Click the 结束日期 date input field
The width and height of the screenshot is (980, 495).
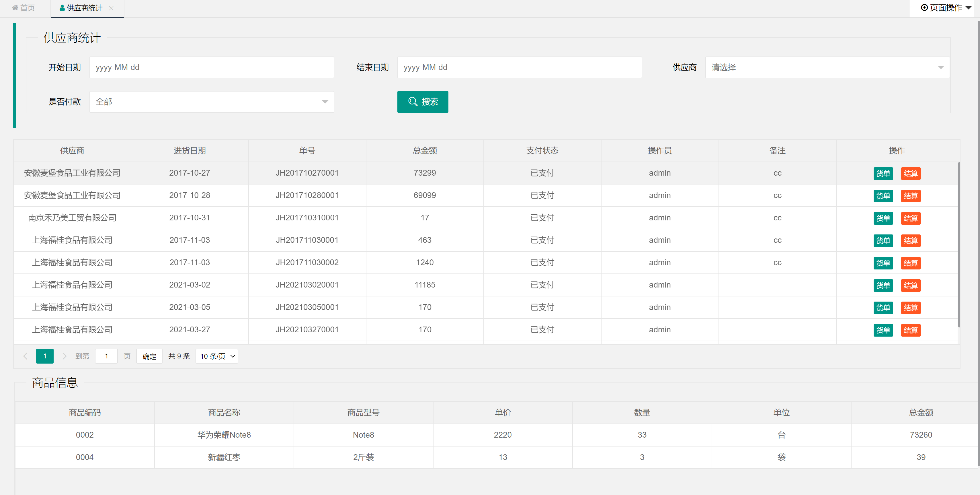click(519, 67)
